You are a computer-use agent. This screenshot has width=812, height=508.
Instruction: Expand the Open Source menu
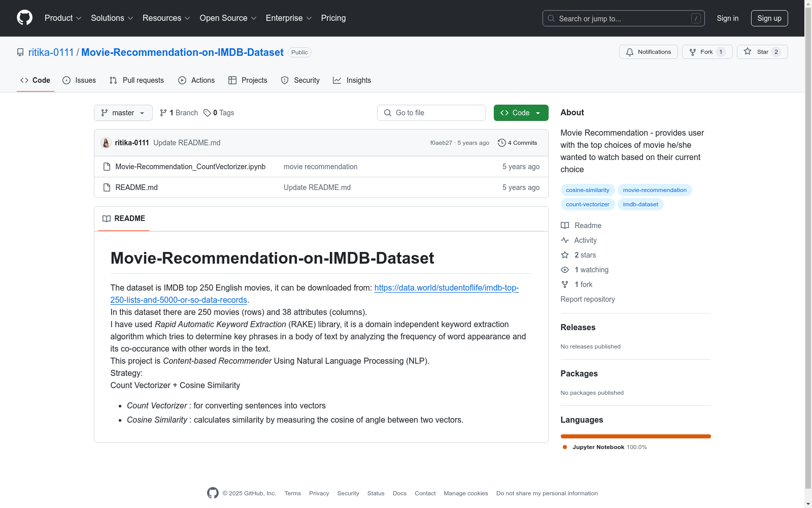click(x=228, y=18)
